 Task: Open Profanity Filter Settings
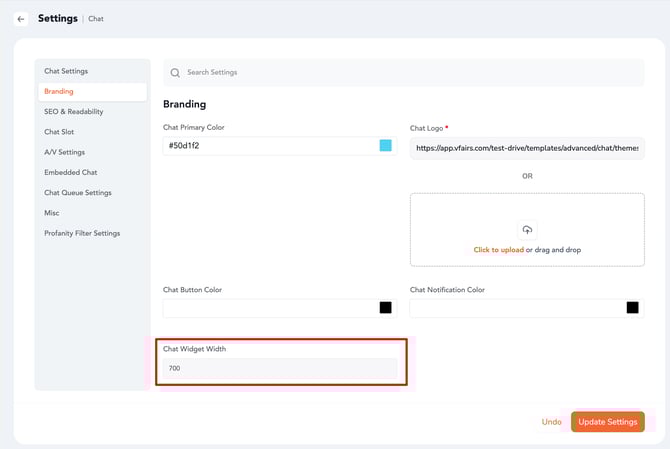(82, 233)
